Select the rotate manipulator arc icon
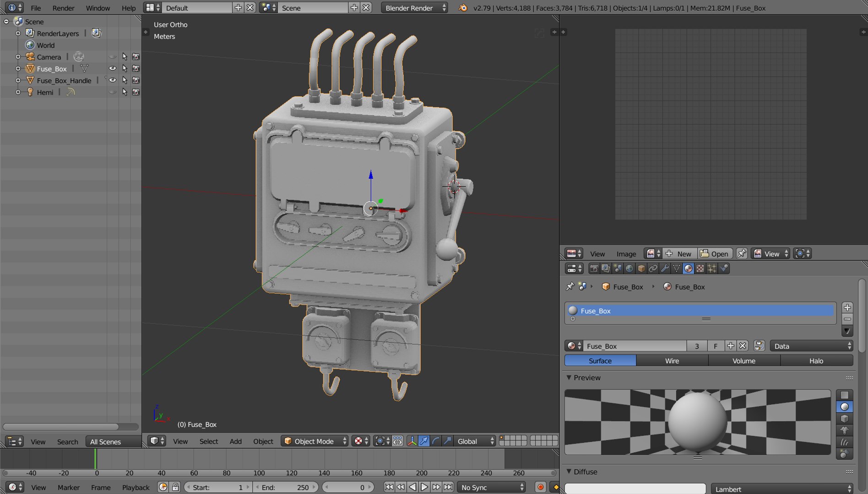 (x=436, y=441)
